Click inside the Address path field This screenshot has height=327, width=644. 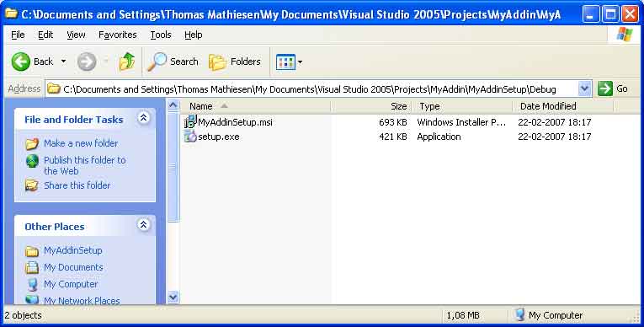(319, 88)
